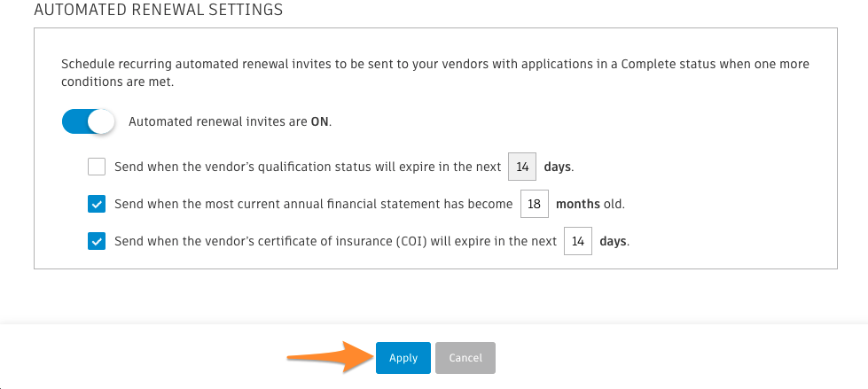Click the annual financial statement label text

coord(313,204)
